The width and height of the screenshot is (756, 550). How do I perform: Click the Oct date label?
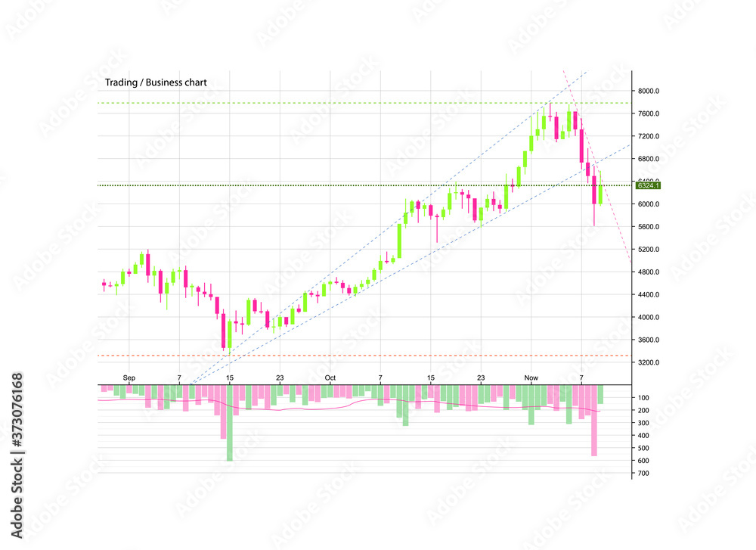[330, 378]
